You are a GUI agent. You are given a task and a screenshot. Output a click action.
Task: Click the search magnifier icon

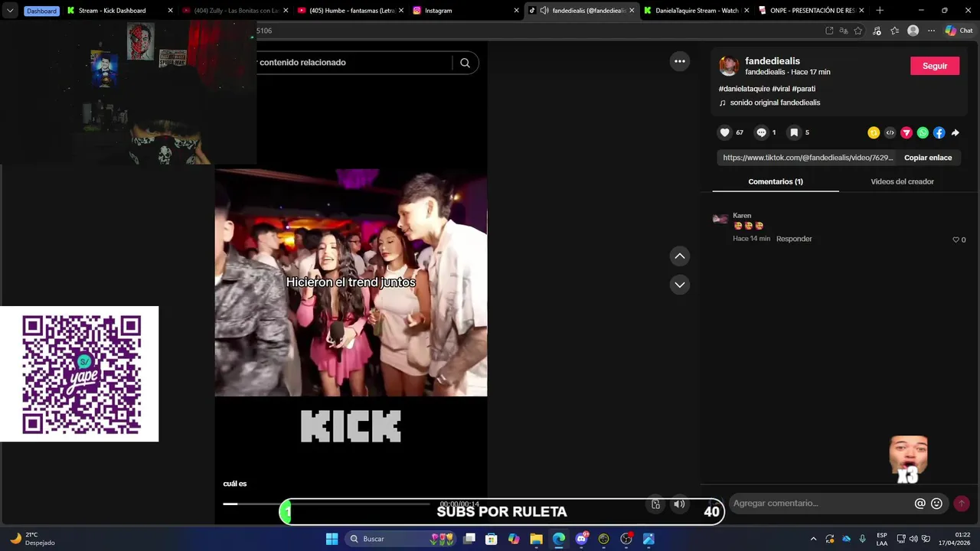465,63
